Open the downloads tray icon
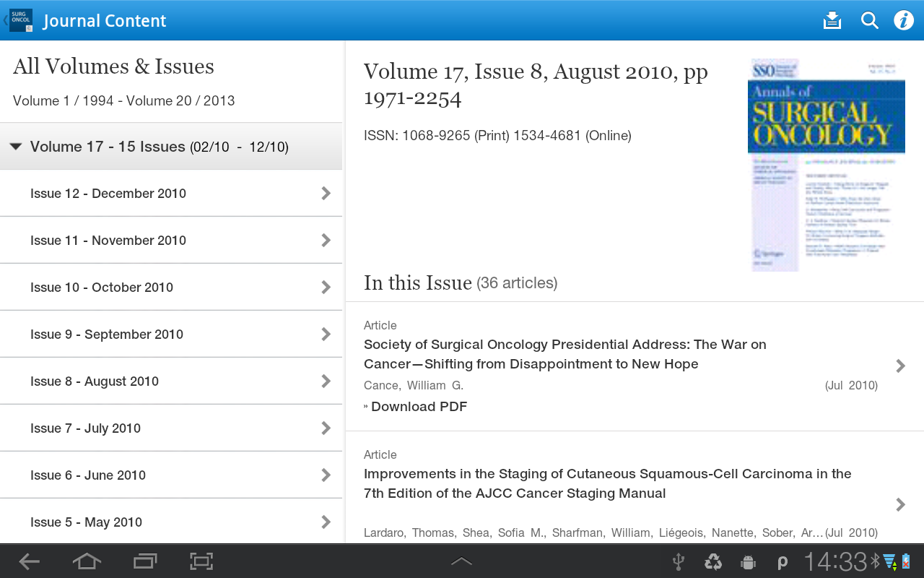Image resolution: width=924 pixels, height=578 pixels. click(832, 20)
